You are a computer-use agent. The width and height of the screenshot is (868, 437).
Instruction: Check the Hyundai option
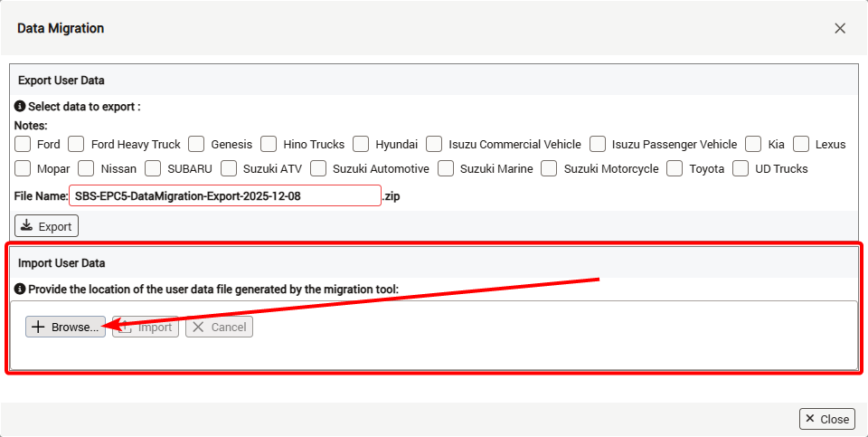pos(361,144)
